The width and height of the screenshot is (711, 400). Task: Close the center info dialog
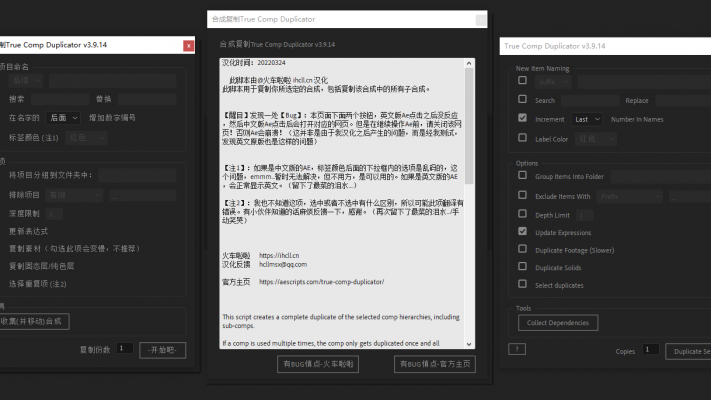tap(481, 19)
